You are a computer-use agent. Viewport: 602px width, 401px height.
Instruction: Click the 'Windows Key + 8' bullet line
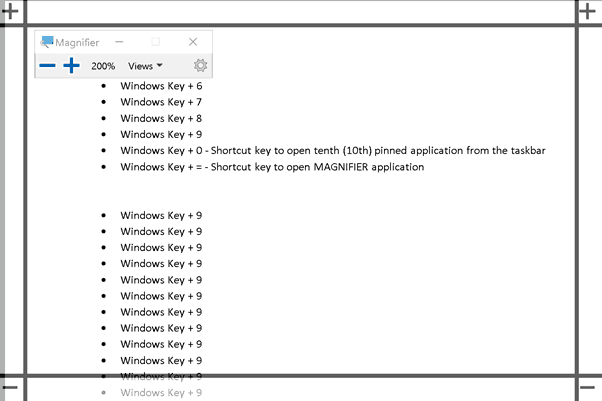tap(161, 118)
